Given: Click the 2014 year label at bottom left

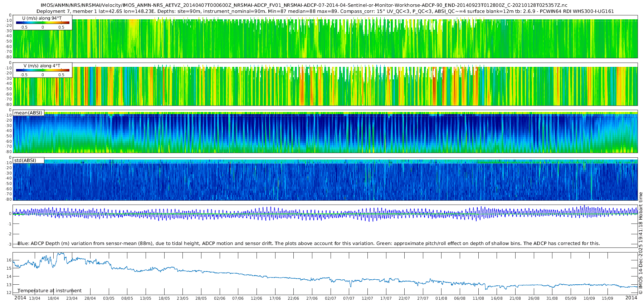Looking at the screenshot, I should point(20,298).
